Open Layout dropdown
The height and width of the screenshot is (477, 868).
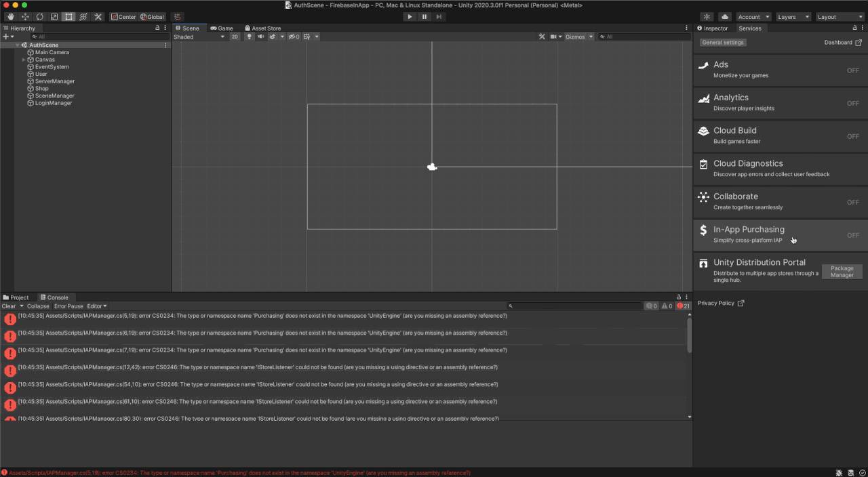(840, 16)
